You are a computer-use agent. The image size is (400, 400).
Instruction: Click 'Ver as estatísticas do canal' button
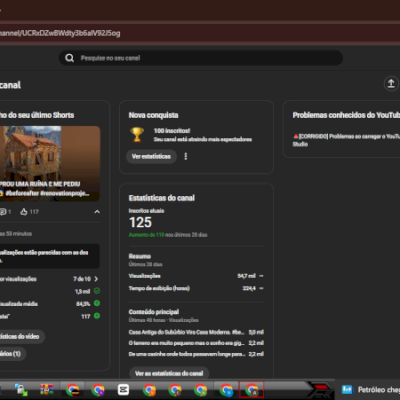[x=169, y=373]
